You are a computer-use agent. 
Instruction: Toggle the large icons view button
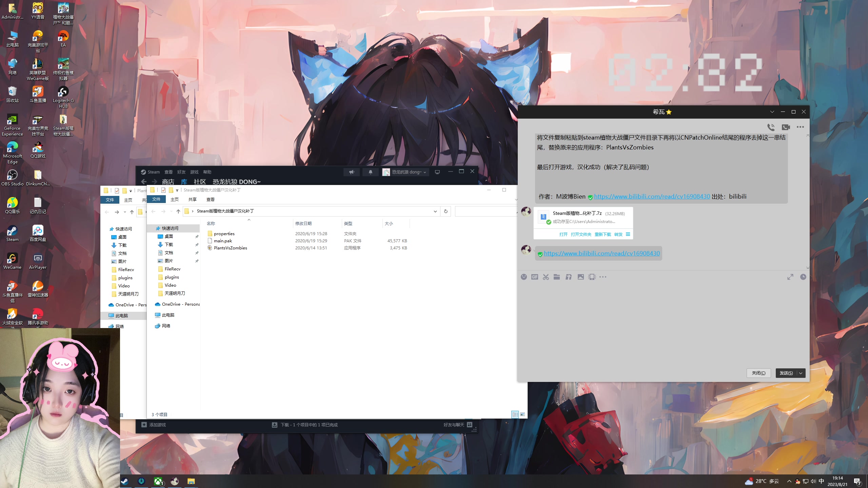pyautogui.click(x=522, y=414)
